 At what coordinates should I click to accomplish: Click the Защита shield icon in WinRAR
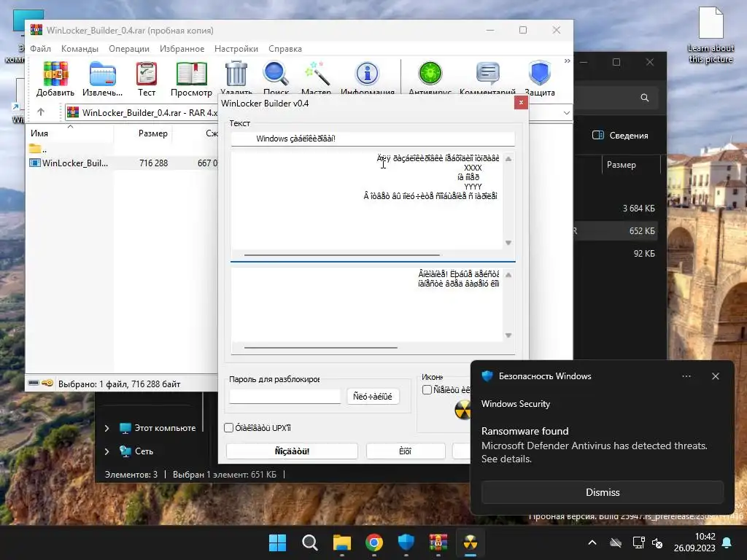pos(540,74)
